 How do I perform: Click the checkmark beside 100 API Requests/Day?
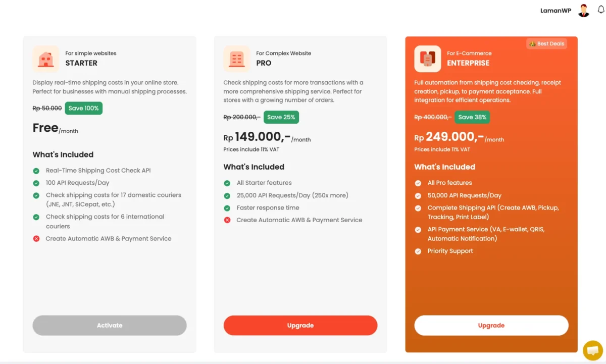click(36, 183)
